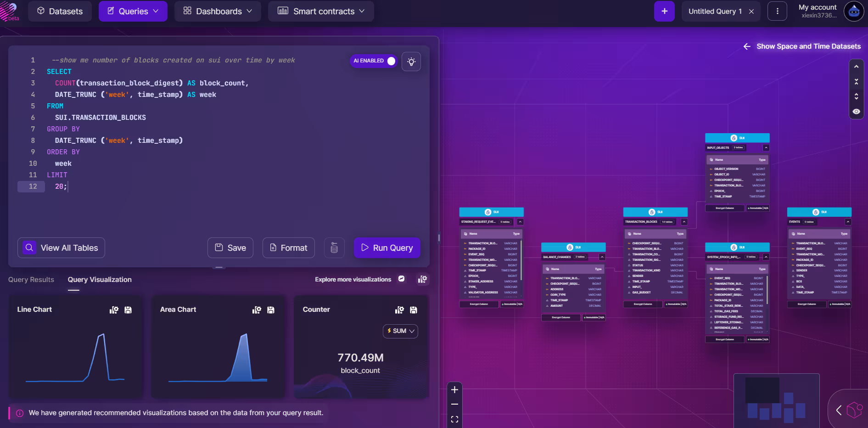Collapse the TRANSACTION_BLOCKS table card

(684, 222)
